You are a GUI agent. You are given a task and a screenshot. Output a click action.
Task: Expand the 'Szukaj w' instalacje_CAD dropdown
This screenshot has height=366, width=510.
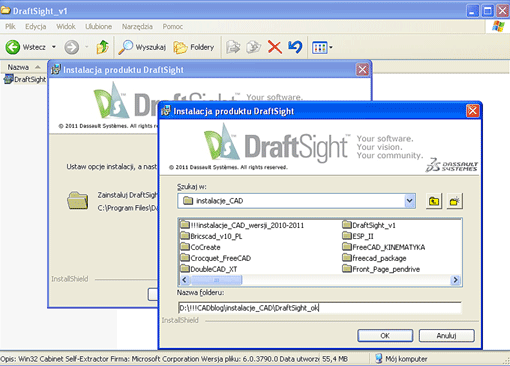(409, 201)
